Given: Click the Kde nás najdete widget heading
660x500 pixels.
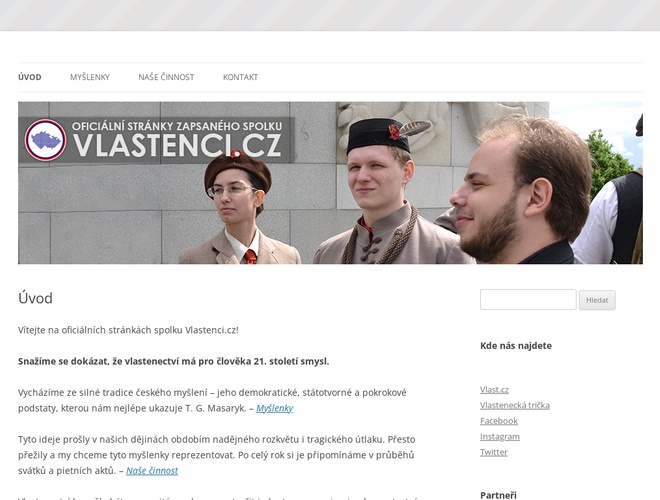Looking at the screenshot, I should point(516,346).
